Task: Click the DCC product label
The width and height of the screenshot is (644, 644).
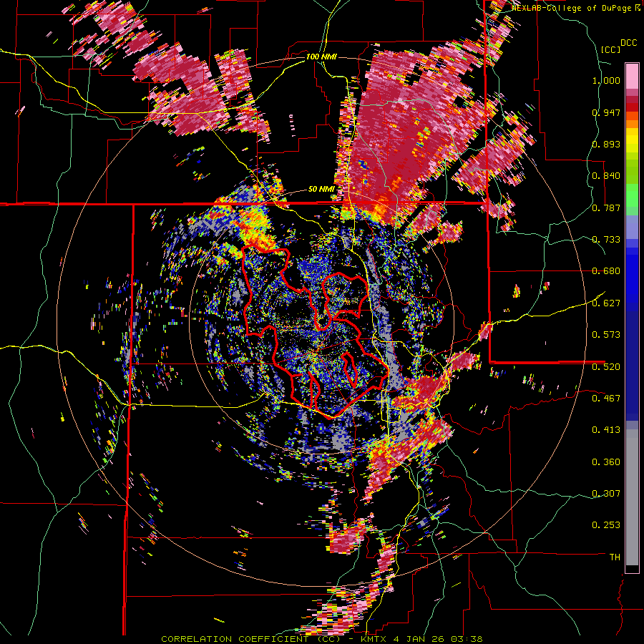Action: click(628, 43)
